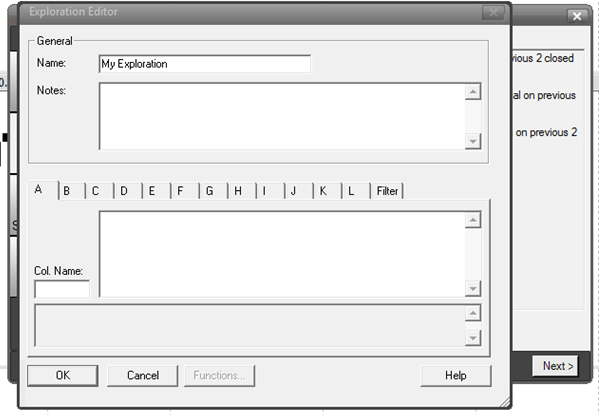
Task: Switch to the E tab
Action: 157,190
